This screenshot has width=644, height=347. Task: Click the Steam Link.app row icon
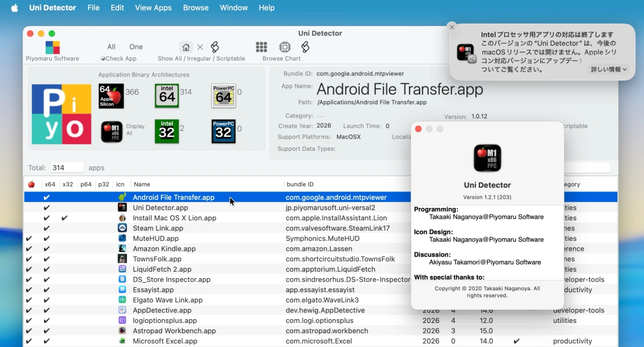point(122,228)
